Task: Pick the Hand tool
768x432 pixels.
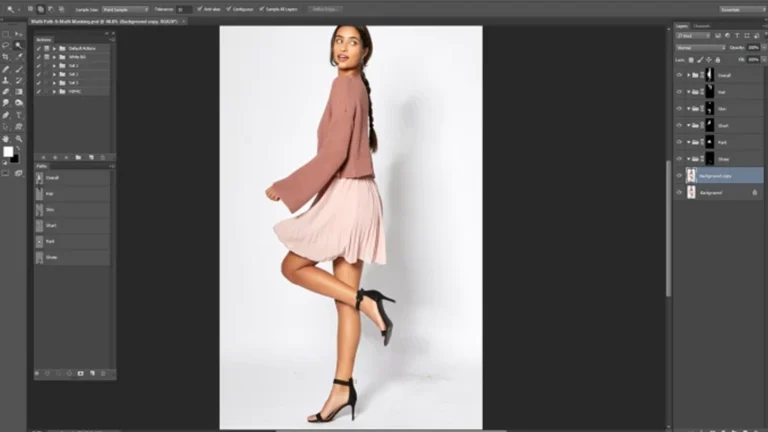Action: click(7, 138)
